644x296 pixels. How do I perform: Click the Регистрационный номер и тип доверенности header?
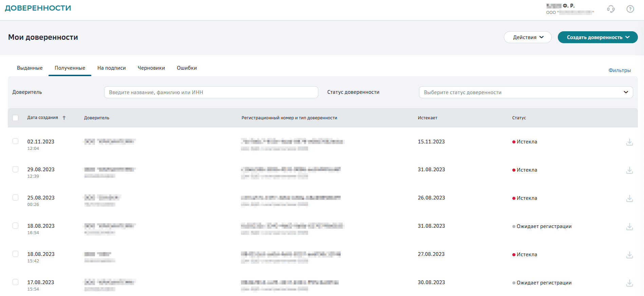[x=289, y=118]
